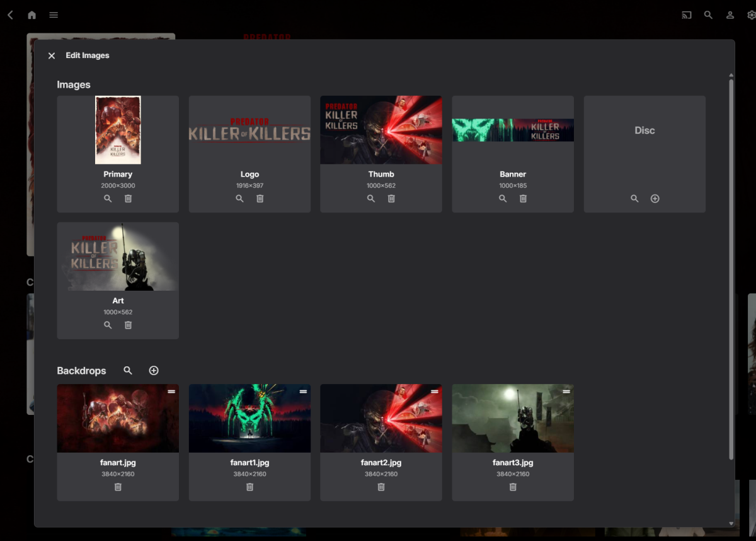Delete the Banner image
756x541 pixels.
(523, 199)
